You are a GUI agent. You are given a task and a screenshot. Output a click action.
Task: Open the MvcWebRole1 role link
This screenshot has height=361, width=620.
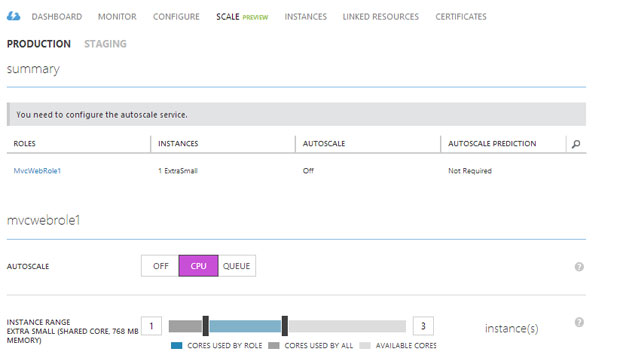coord(37,171)
